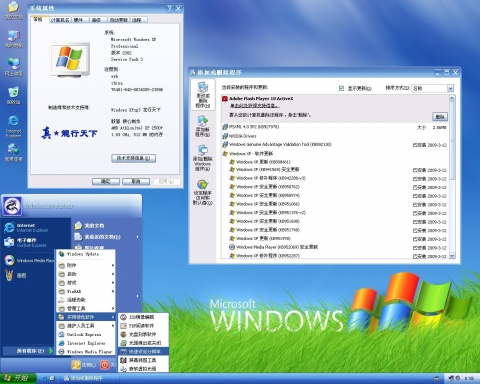Select the NVIDIA Drivers entry icon
The height and width of the screenshot is (384, 480).
point(225,136)
